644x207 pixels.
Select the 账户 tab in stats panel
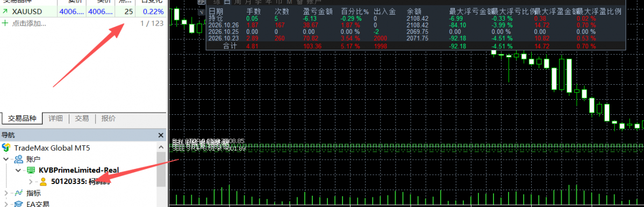tap(314, 2)
